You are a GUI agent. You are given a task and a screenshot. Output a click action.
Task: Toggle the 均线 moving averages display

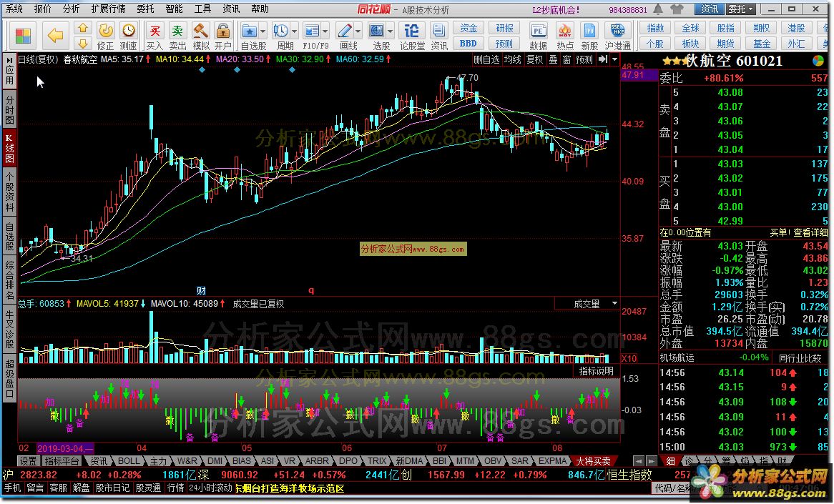tap(512, 59)
